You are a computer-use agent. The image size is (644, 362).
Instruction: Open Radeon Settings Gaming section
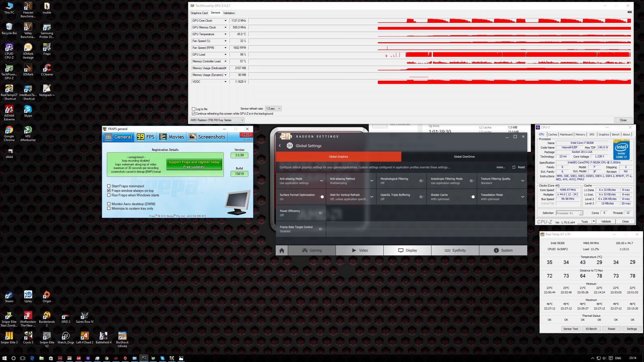(312, 250)
